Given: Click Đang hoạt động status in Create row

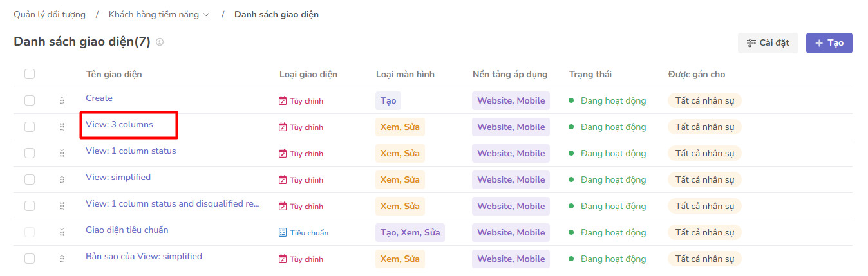Looking at the screenshot, I should [612, 100].
